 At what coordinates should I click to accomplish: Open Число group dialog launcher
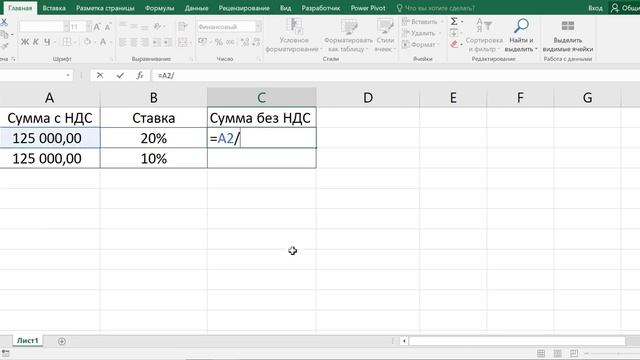(x=259, y=59)
